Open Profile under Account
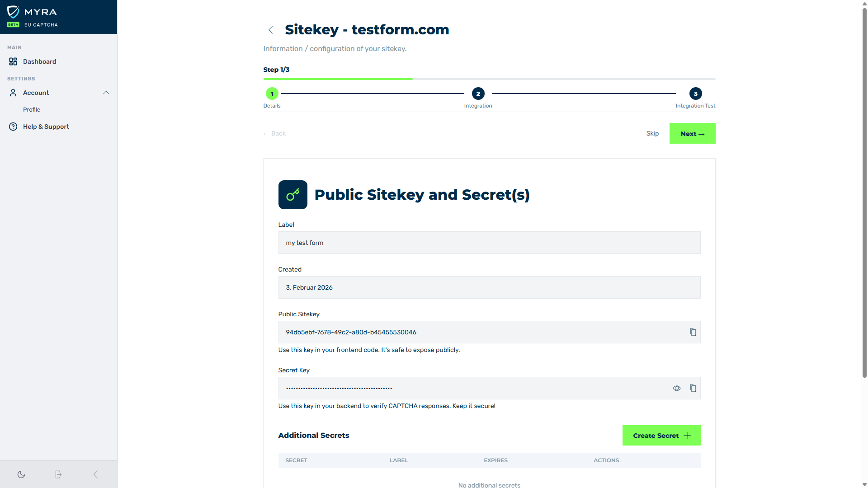This screenshot has width=868, height=488. click(32, 109)
